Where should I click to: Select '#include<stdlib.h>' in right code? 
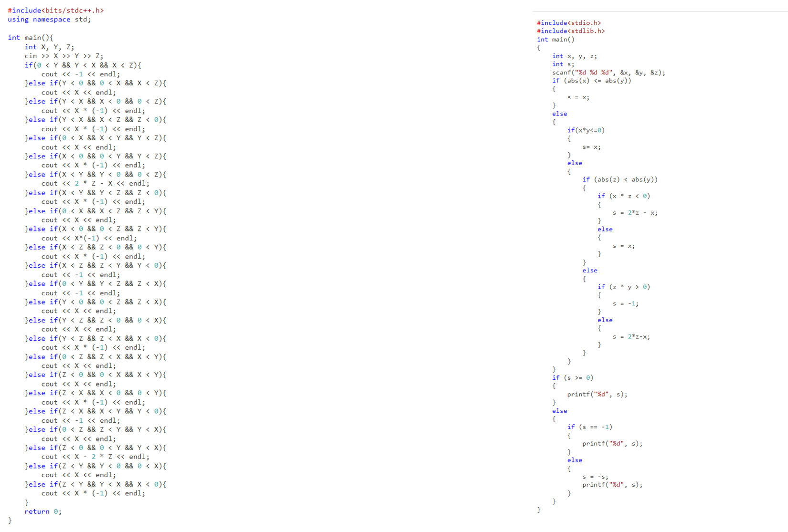click(x=571, y=31)
